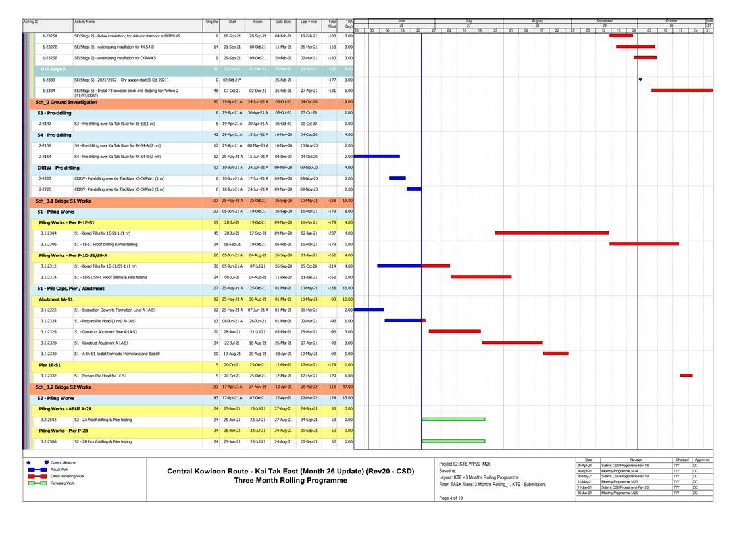Collapse the Sch_2 Ground Investigation group

(66, 102)
